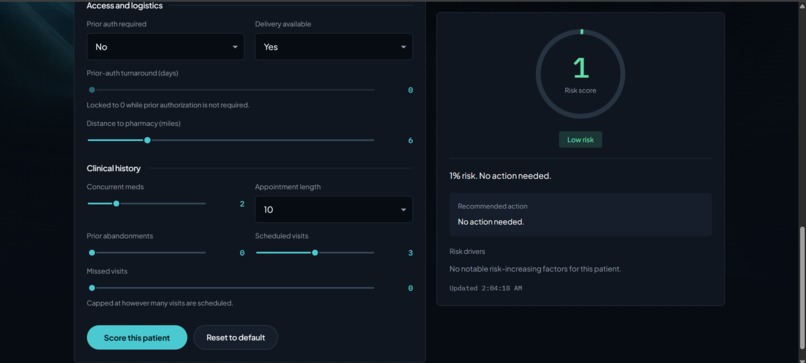Click the risk score gauge showing 1
Screen dimensions: 806x363
pos(580,74)
